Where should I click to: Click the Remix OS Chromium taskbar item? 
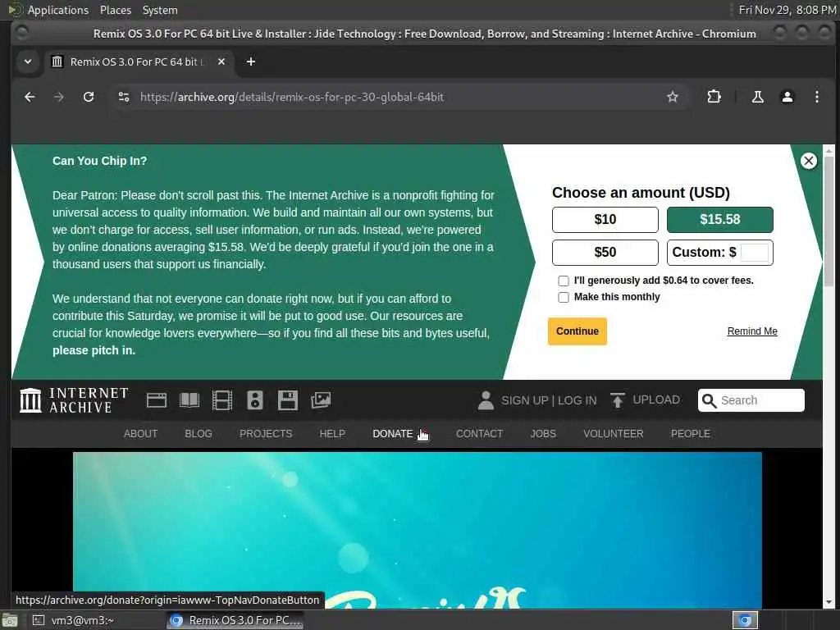tap(235, 620)
